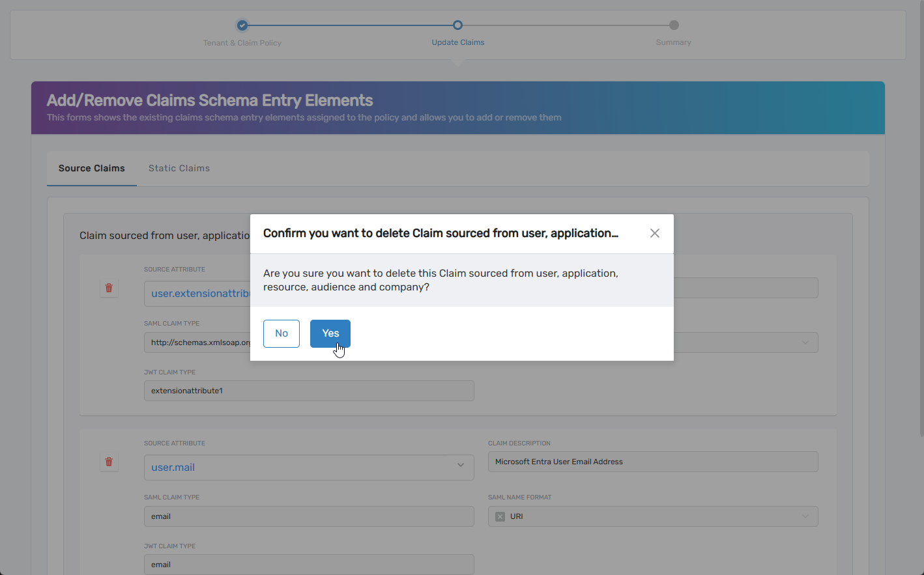
Task: Confirm deletion by clicking Yes
Action: tap(330, 333)
